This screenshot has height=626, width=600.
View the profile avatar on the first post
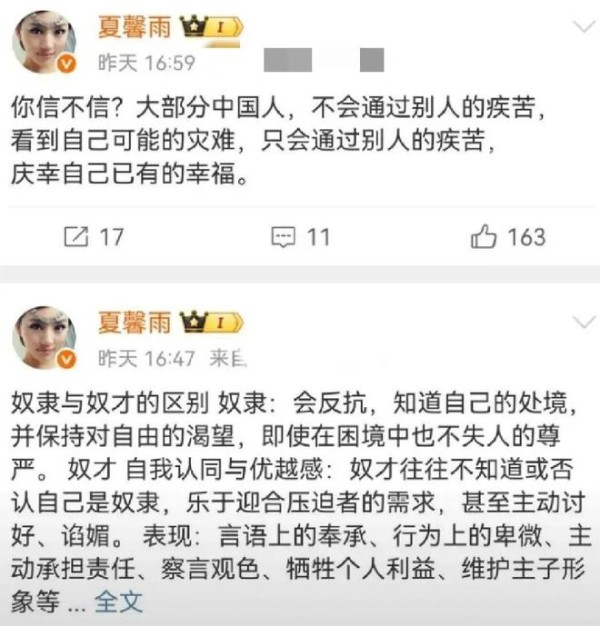[44, 42]
